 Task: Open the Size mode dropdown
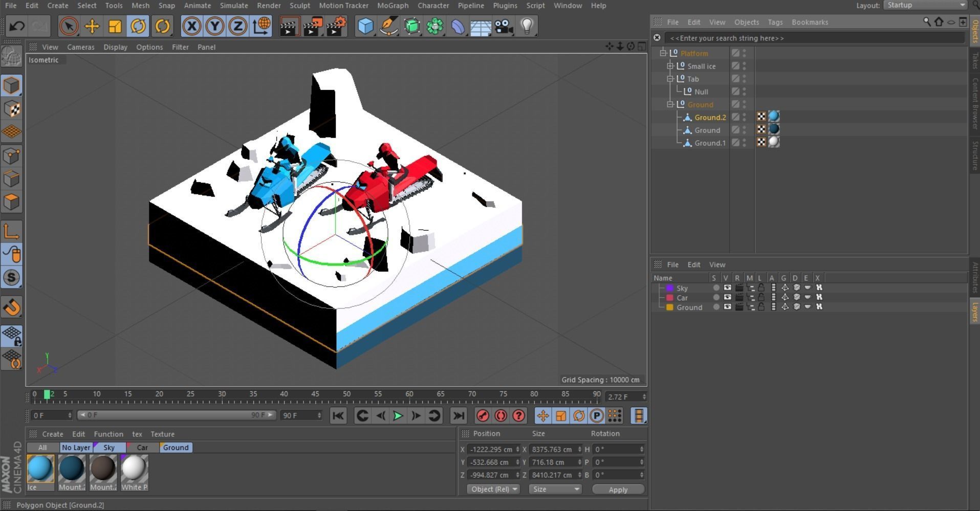pos(555,490)
